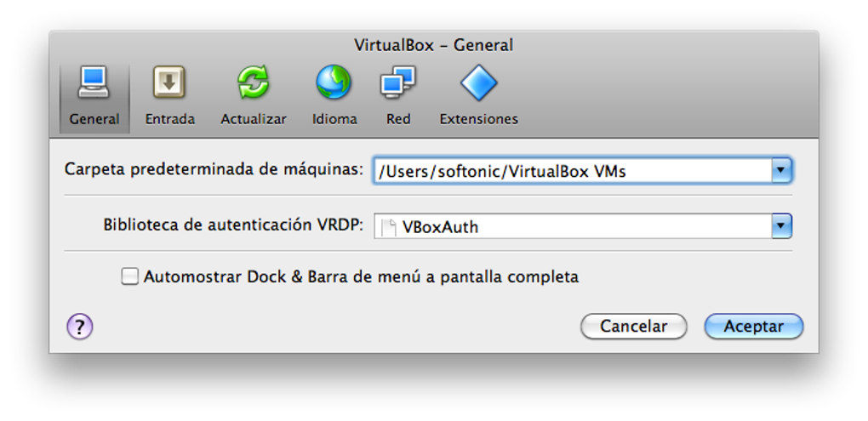This screenshot has height=421, width=868.
Task: Click the /Users/softonic/VirtualBox VMs path field
Action: tap(572, 171)
